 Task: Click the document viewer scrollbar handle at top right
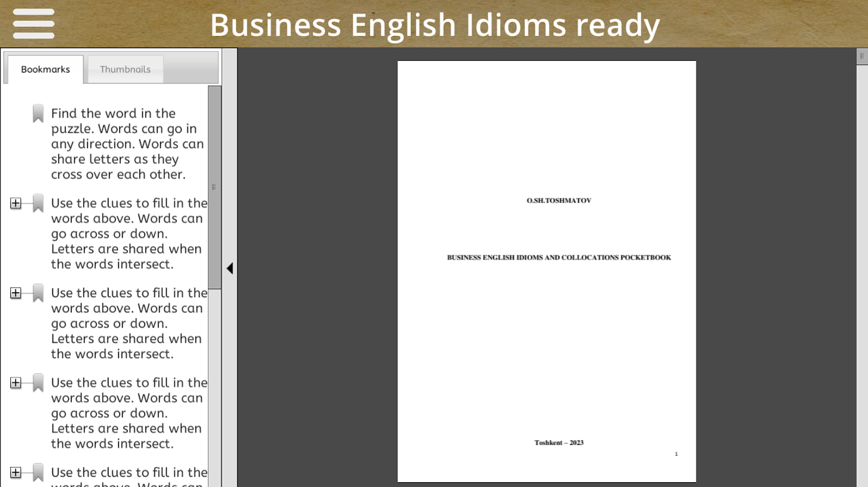(862, 56)
